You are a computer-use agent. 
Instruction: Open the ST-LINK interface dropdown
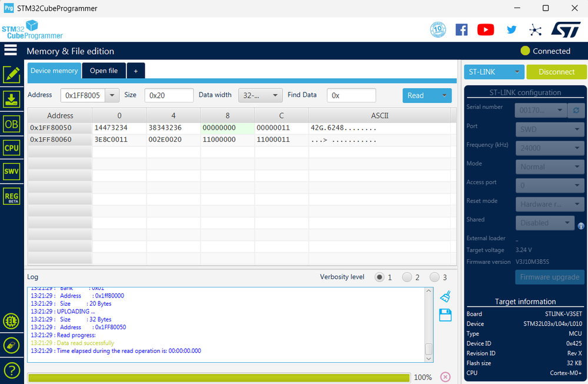click(494, 72)
